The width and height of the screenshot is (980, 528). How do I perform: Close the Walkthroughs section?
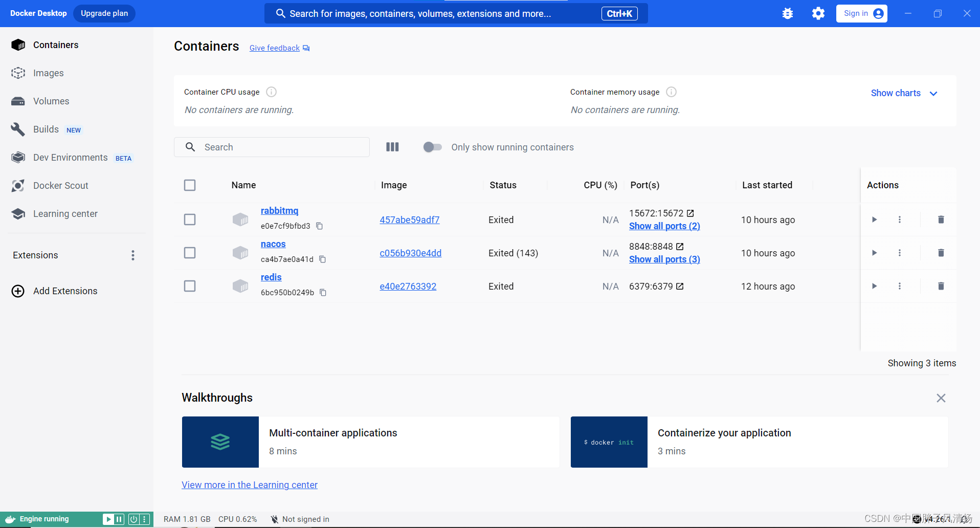tap(941, 398)
